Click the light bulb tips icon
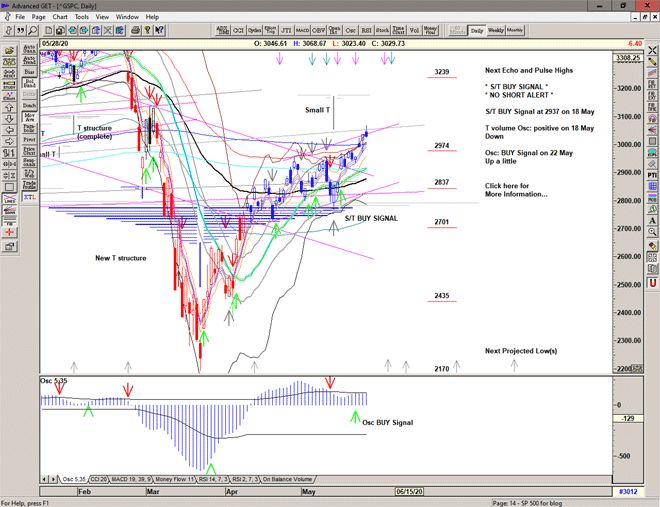 (x=147, y=30)
